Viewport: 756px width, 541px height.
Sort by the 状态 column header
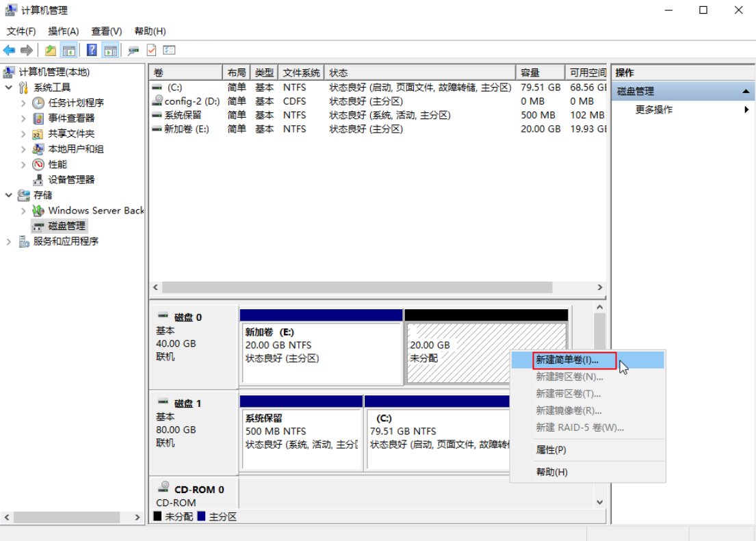coord(420,72)
